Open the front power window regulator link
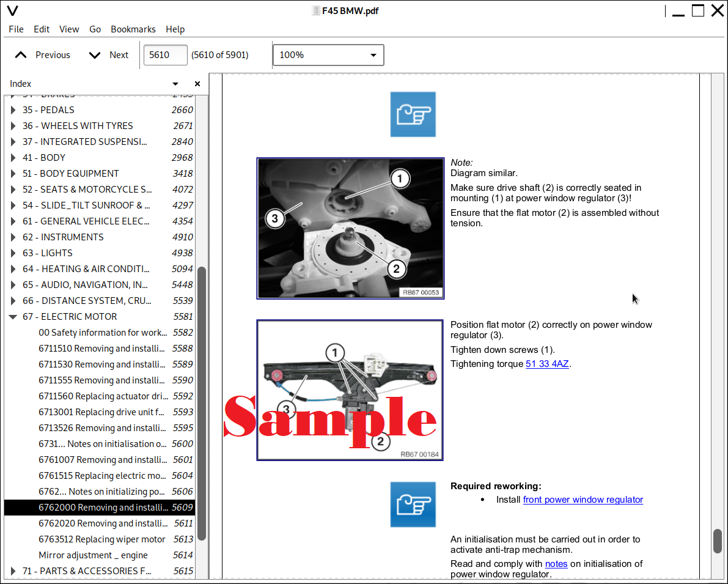 [x=583, y=500]
